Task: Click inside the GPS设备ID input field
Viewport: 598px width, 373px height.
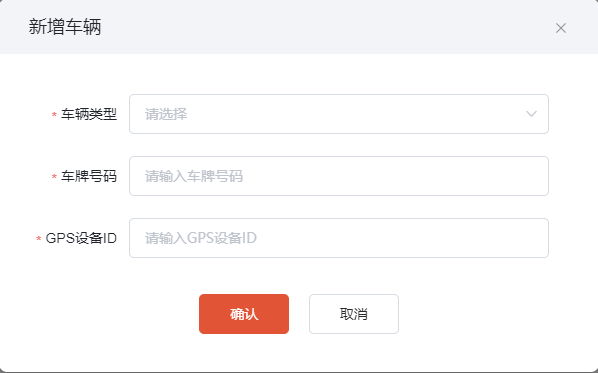Action: pos(339,238)
